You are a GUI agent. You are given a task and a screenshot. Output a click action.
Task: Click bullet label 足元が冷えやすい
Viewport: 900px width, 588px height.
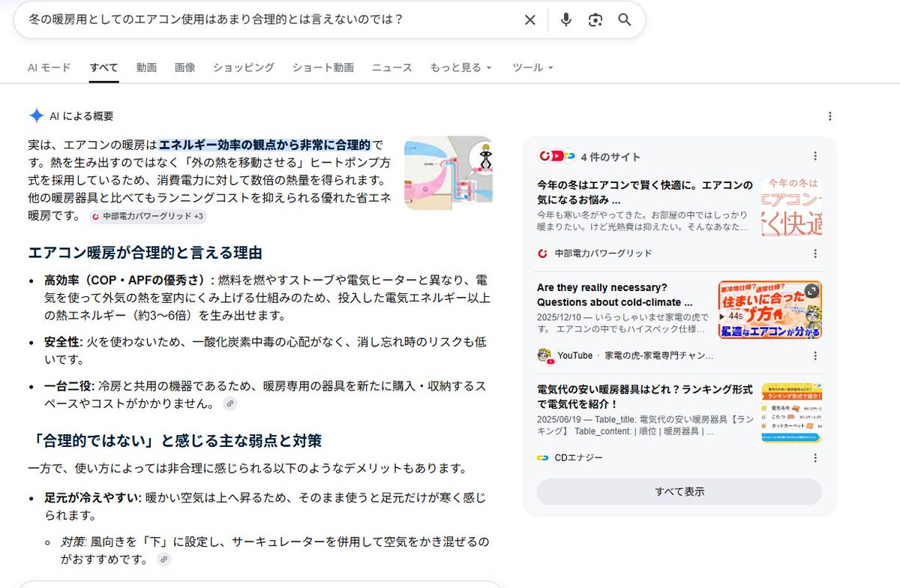click(x=93, y=498)
